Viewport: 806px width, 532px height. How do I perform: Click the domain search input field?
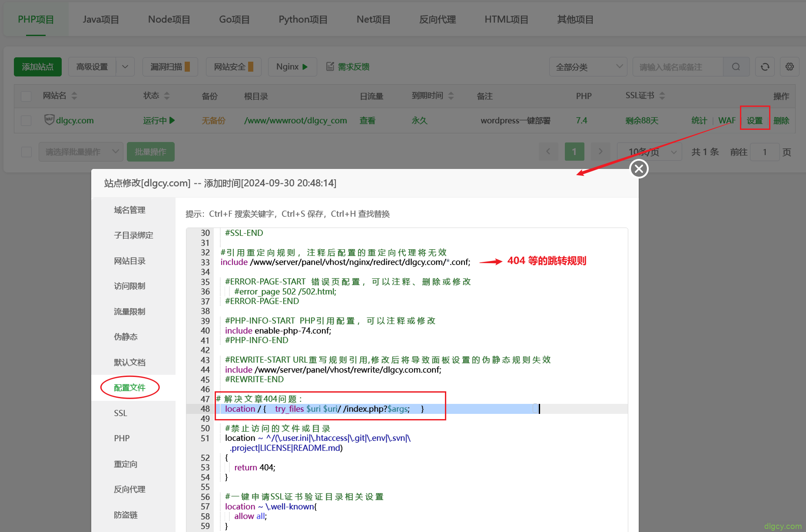point(678,67)
